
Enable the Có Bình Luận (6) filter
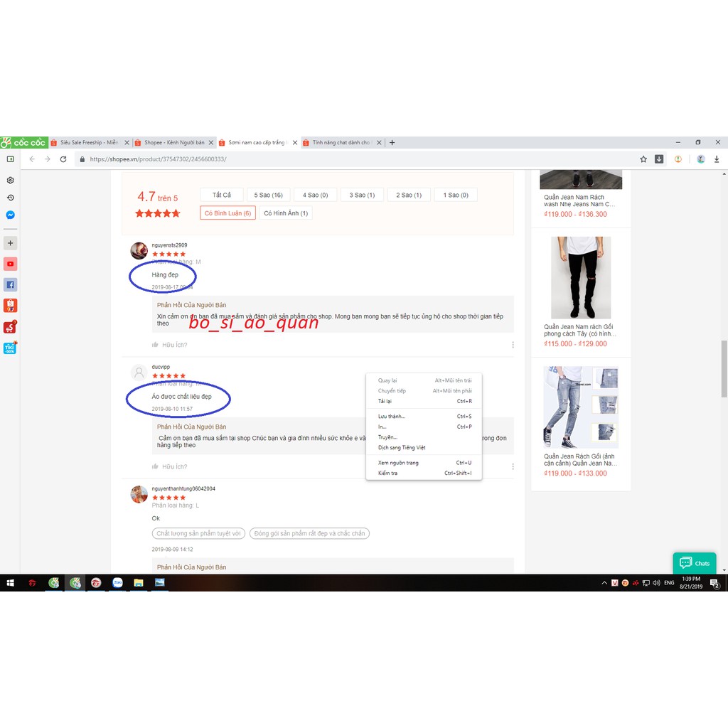tap(227, 213)
